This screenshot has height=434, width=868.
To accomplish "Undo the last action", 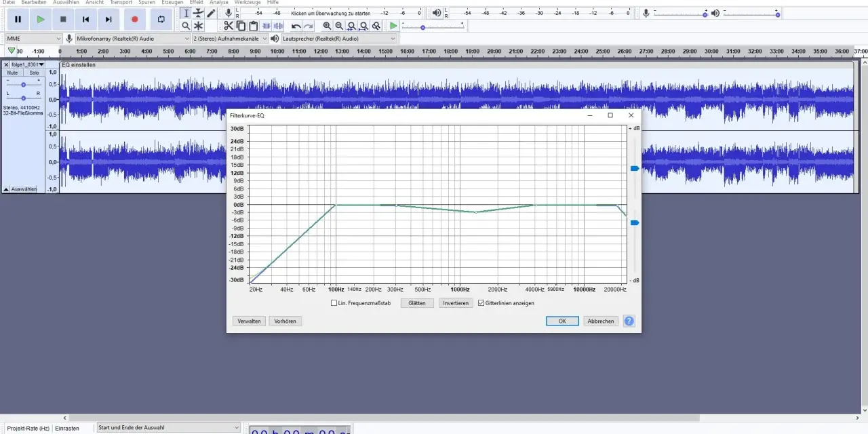I will pos(296,26).
